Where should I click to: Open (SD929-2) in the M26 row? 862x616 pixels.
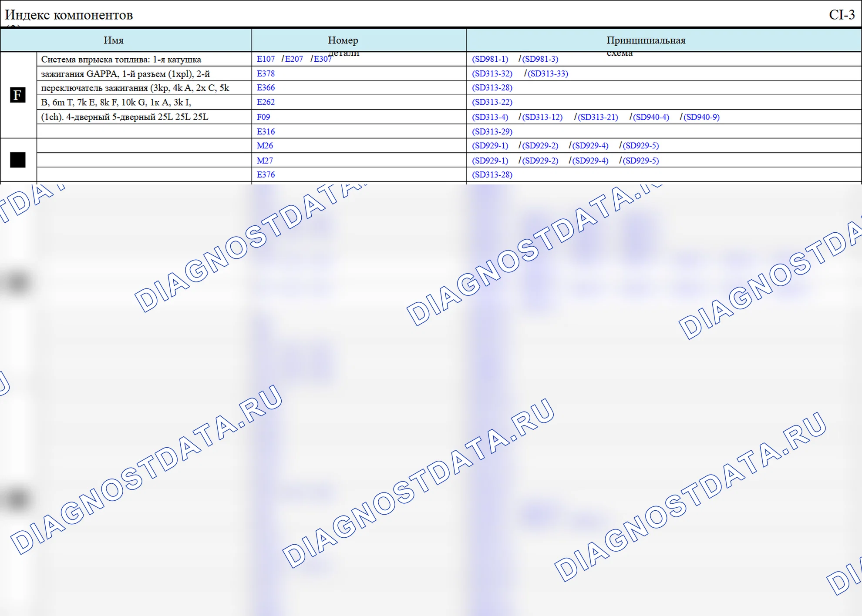point(540,146)
